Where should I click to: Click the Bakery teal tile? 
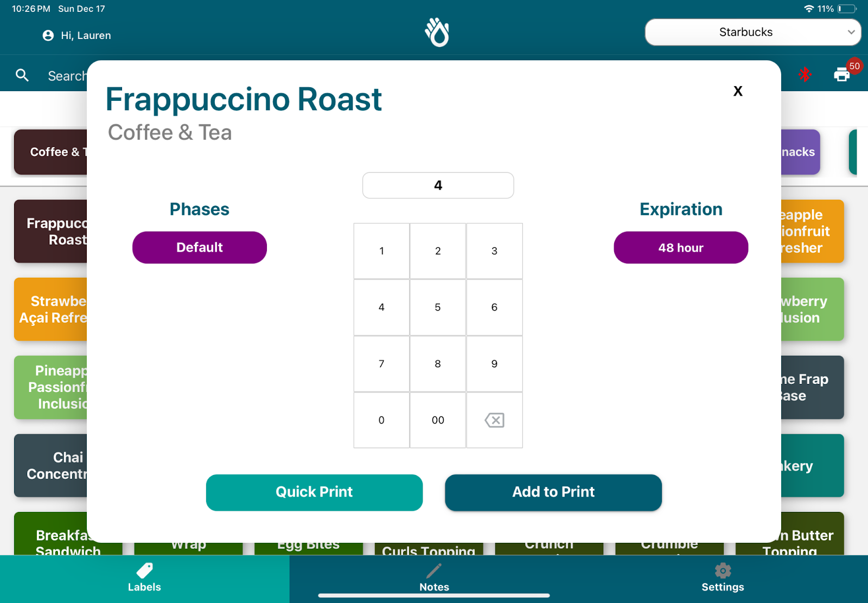click(812, 465)
